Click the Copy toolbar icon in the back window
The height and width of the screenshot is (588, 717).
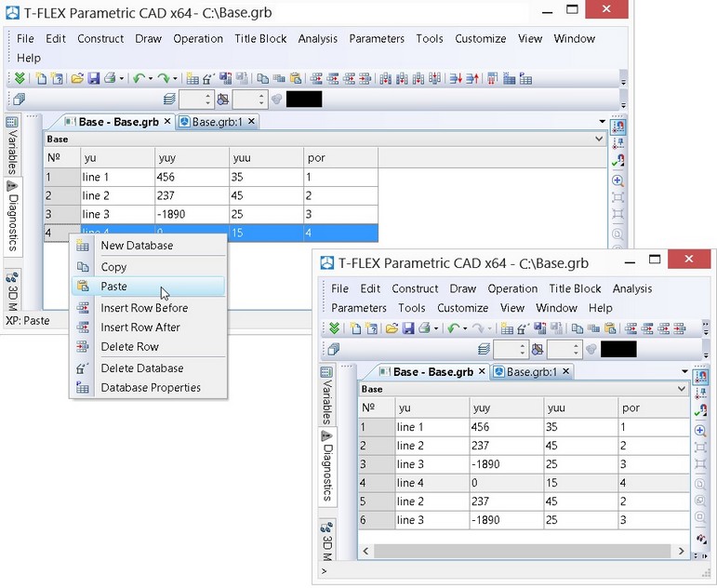[262, 79]
